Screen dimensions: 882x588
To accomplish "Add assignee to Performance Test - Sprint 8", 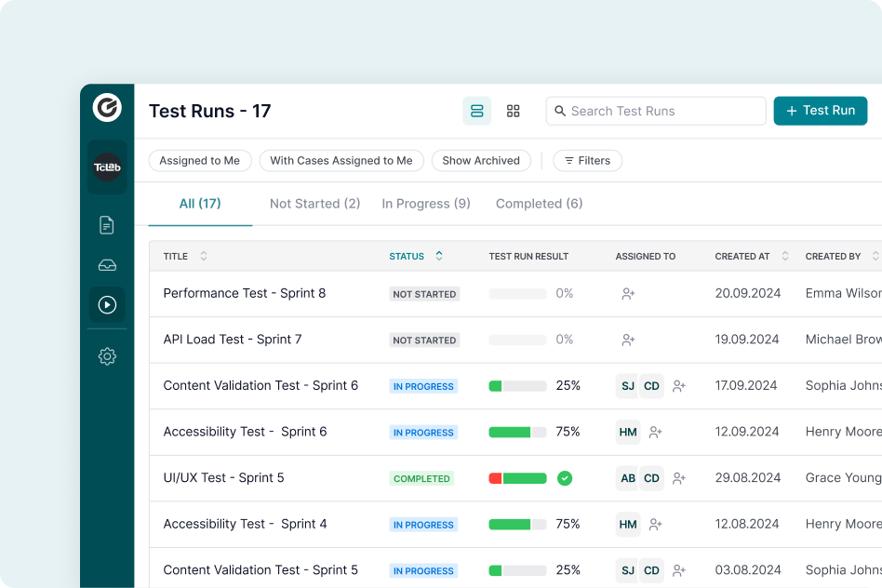I will click(x=628, y=294).
